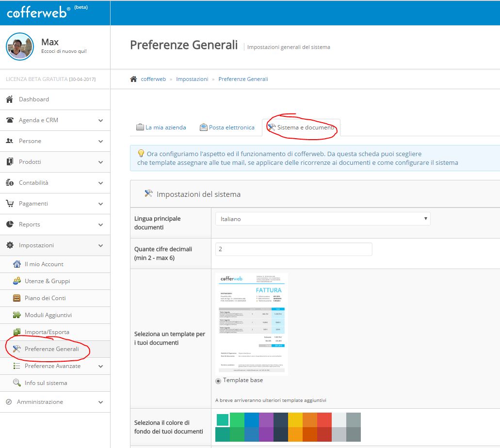500x448 pixels.
Task: Expand the Contabilità menu chevron
Action: [x=101, y=183]
